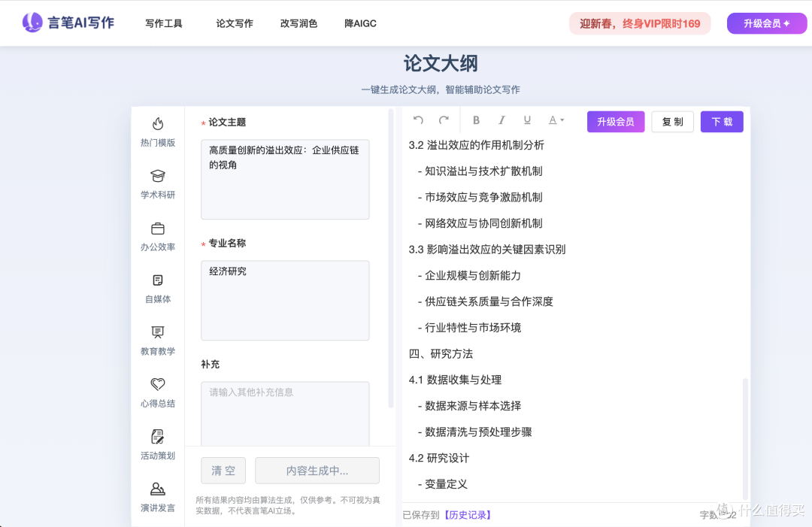Click the 终身VIP限时169 promotion banner
This screenshot has height=527, width=812.
coord(640,23)
